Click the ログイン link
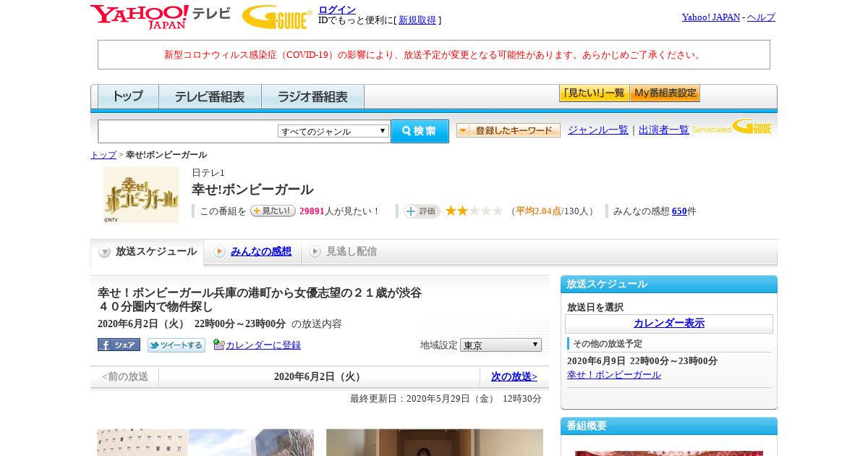Image resolution: width=868 pixels, height=456 pixels. (337, 9)
